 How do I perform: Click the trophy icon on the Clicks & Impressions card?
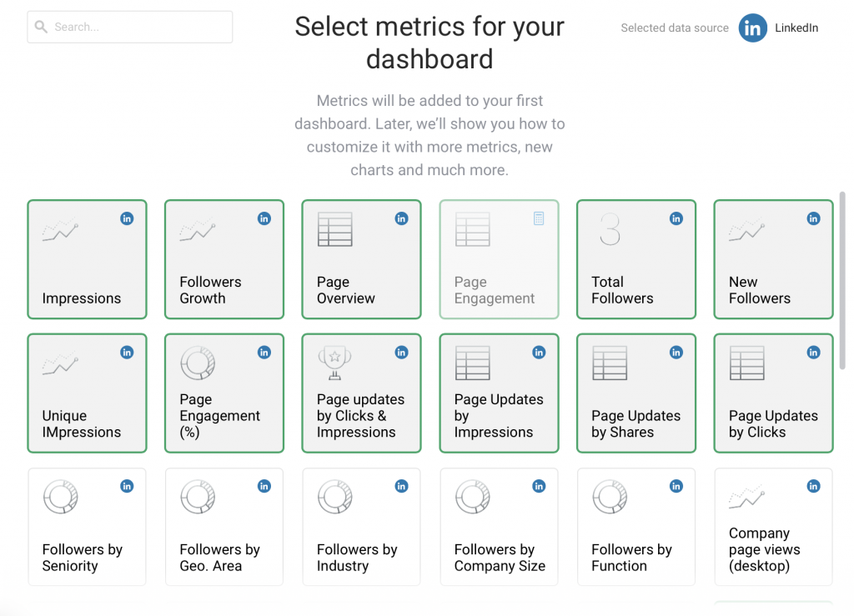point(335,363)
